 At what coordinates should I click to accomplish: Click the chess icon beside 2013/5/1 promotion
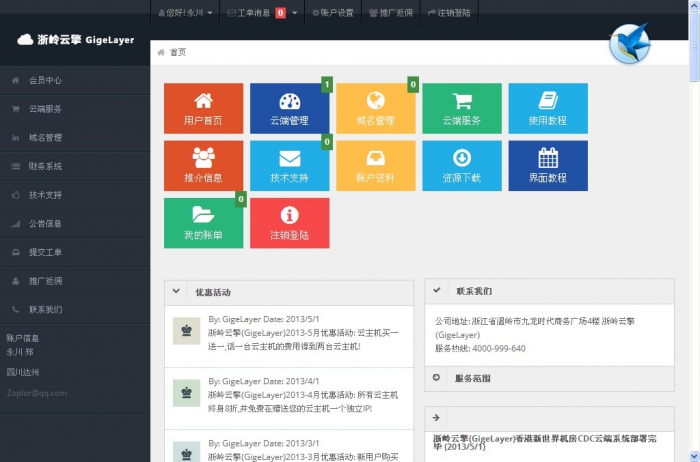[x=186, y=331]
